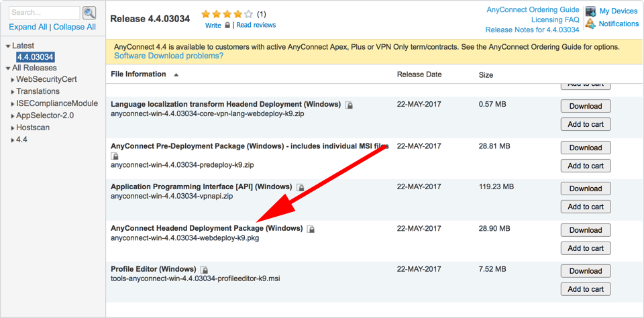Open Software Download problems link
The height and width of the screenshot is (318, 644).
[x=169, y=56]
